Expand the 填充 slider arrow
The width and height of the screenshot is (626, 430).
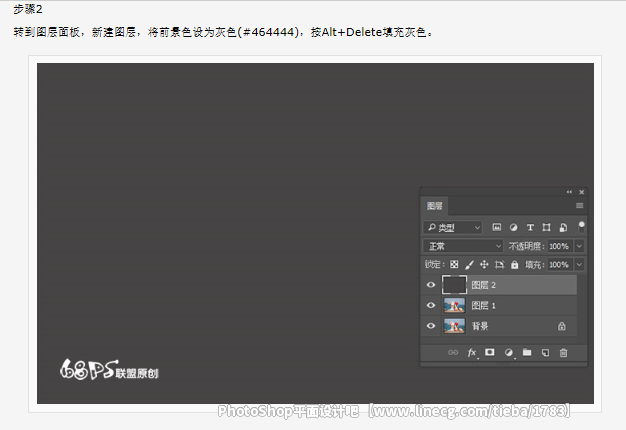pyautogui.click(x=579, y=264)
